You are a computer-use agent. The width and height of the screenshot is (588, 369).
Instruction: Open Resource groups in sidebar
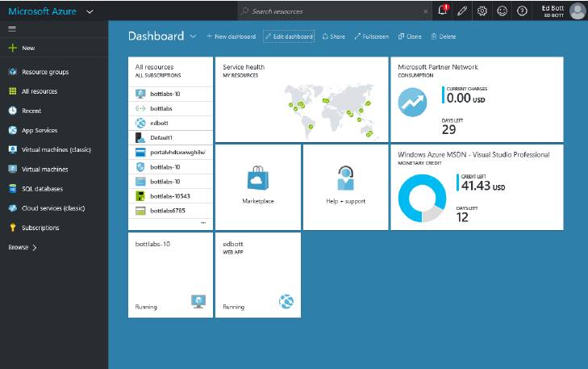point(45,72)
